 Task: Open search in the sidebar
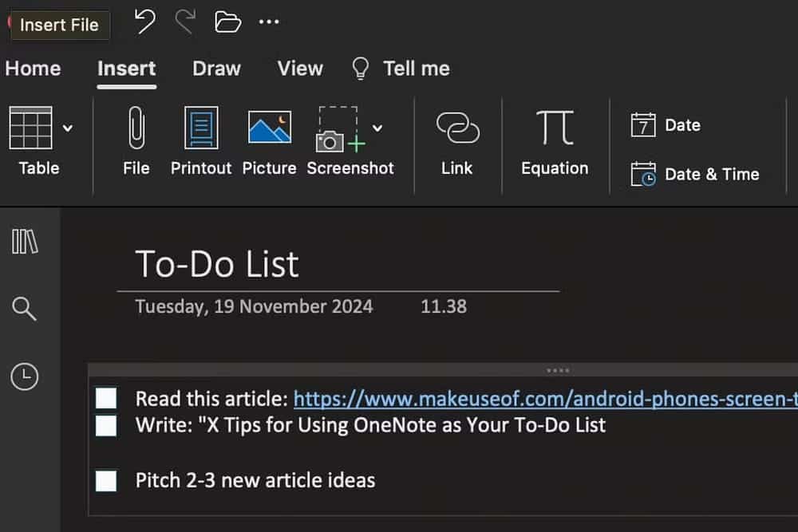[25, 309]
